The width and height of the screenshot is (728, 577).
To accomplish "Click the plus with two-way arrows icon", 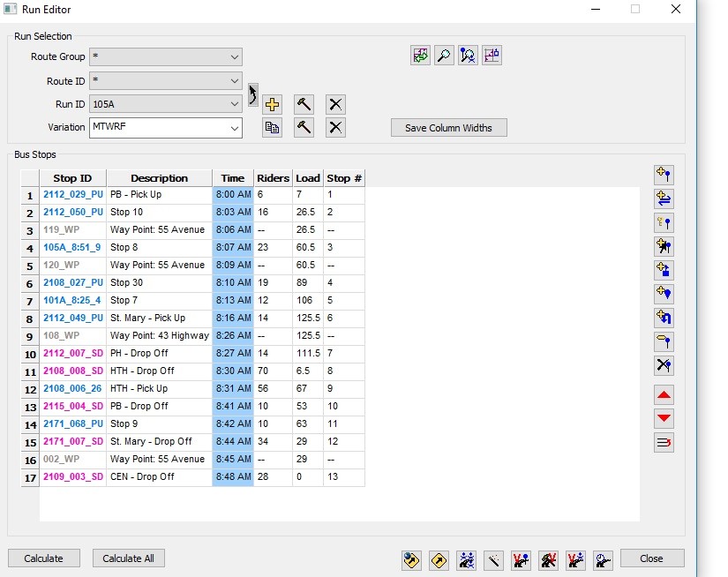I will pyautogui.click(x=664, y=199).
